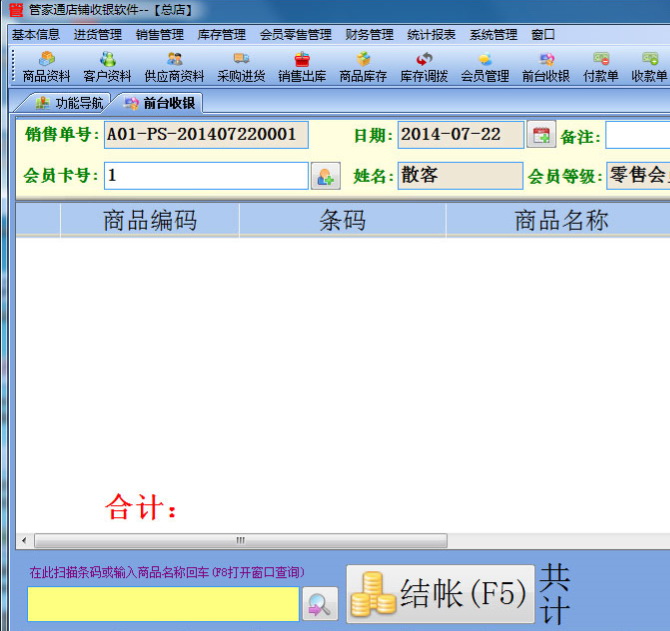
Task: Click the 条码 column header
Action: [343, 220]
